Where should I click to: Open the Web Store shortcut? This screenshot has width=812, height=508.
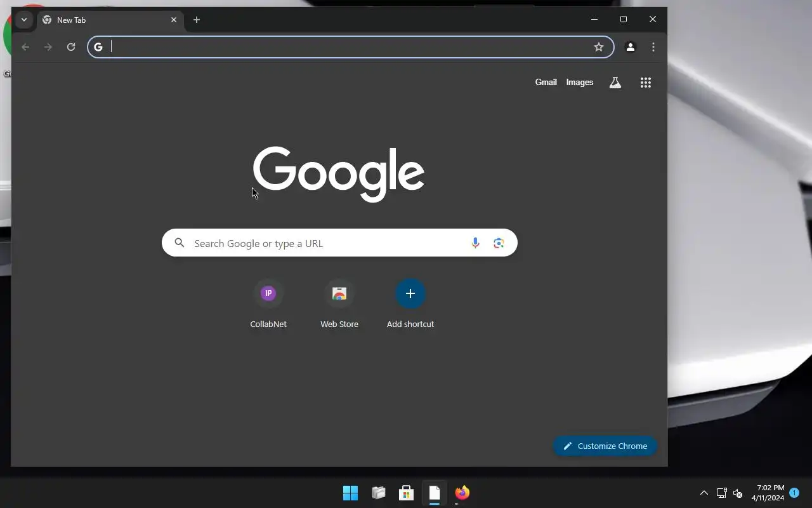pos(339,304)
